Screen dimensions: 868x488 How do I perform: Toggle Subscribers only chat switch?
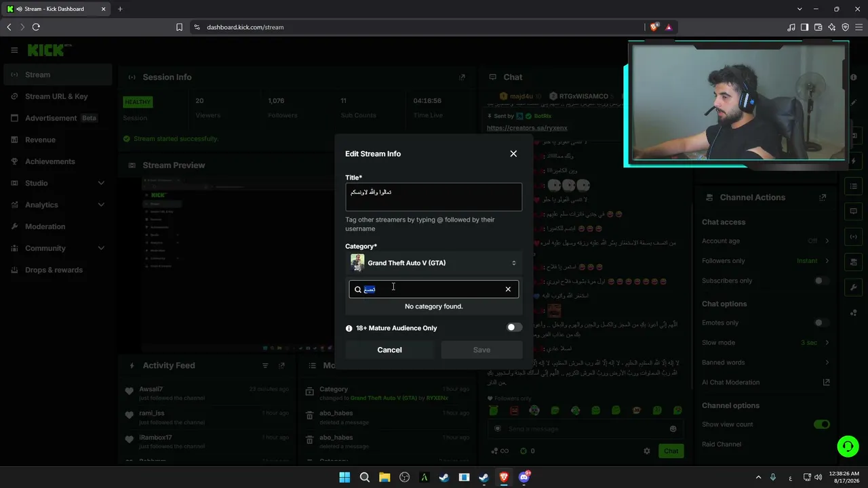(822, 281)
